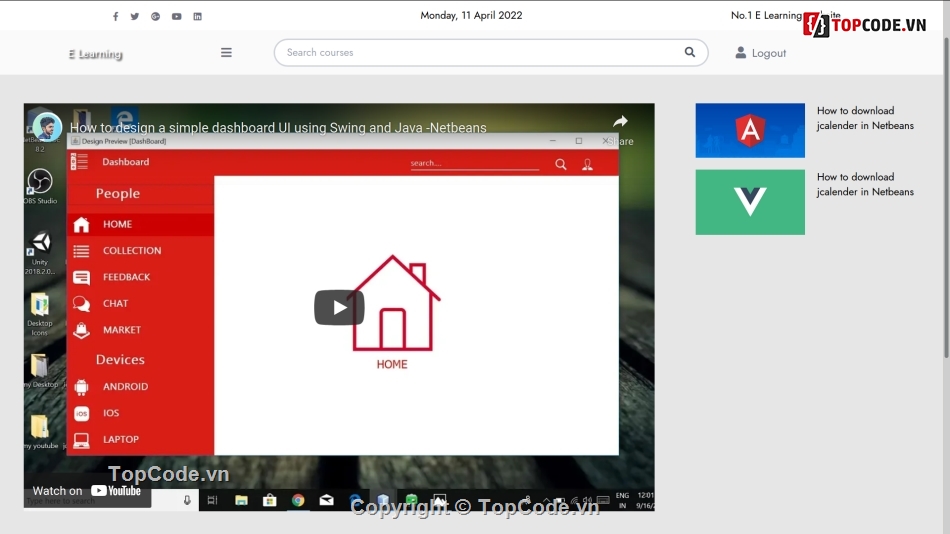
Task: Click the Mail taskbar icon
Action: click(x=327, y=500)
